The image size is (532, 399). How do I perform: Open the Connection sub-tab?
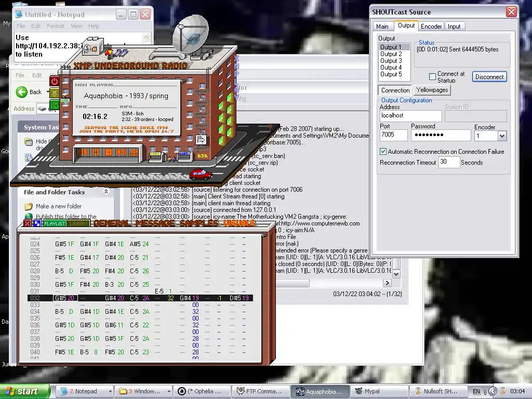(x=395, y=90)
